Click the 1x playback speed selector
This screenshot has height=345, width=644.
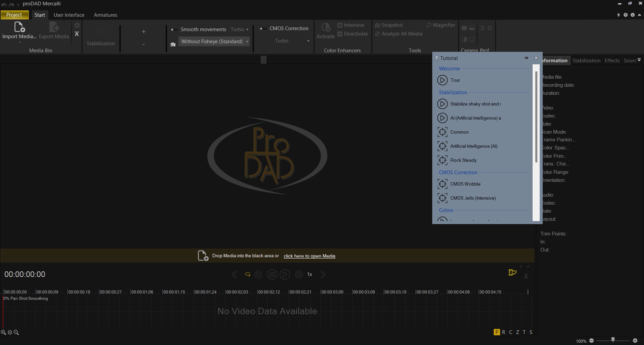[x=310, y=275]
